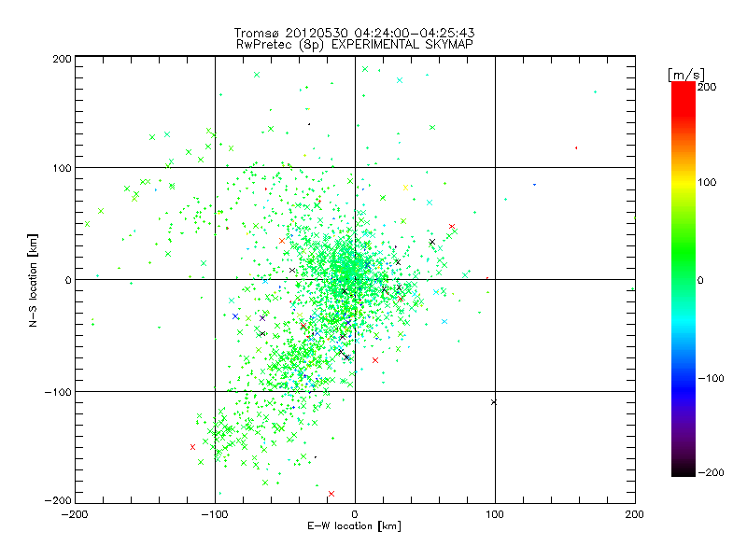This screenshot has height=560, width=747.
Task: Select the "E-W location [km]" axis label
Action: coord(354,526)
